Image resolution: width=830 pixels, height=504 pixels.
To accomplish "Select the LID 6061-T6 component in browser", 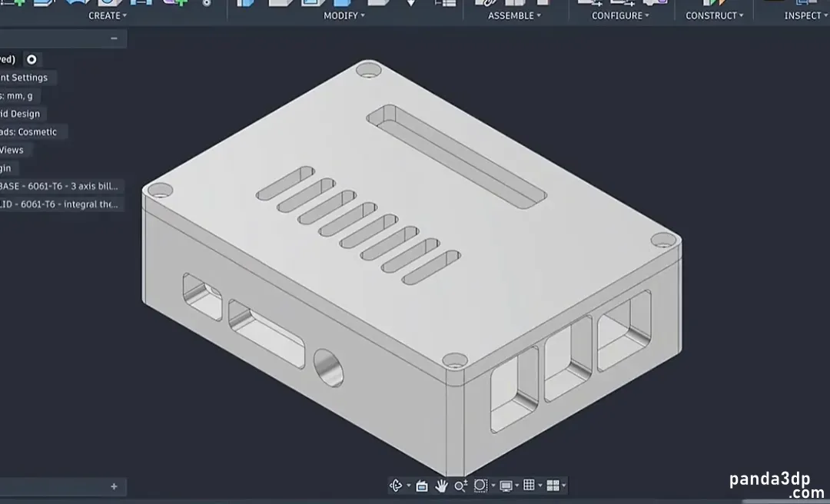I will coord(61,204).
